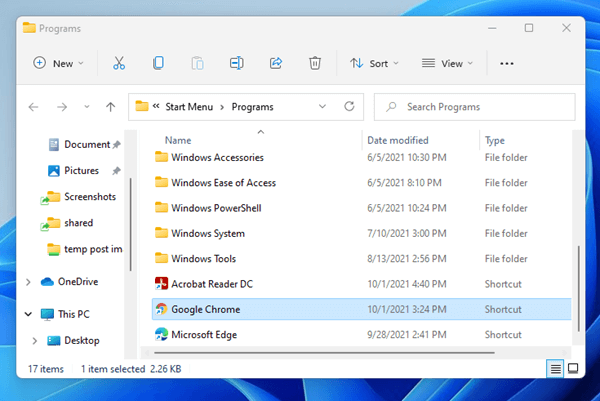The image size is (600, 401).
Task: Click the 10/1/2021 3:24 PM date cell
Action: 407,309
